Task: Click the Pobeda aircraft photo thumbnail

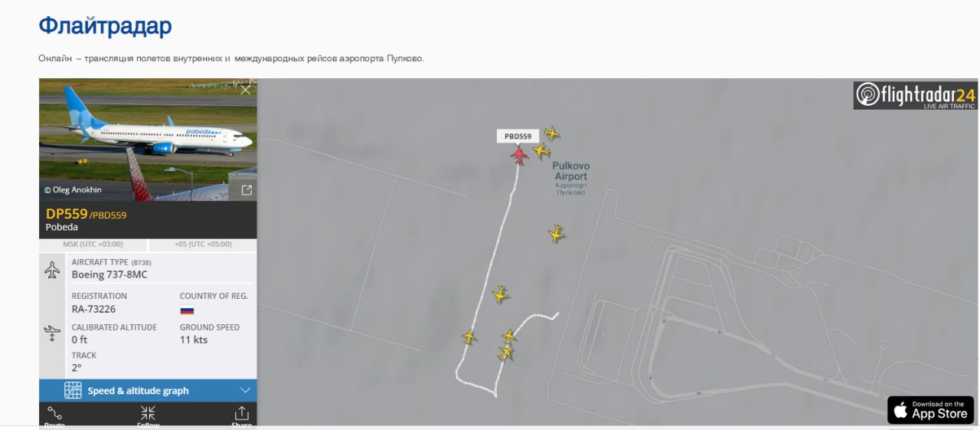Action: click(x=148, y=140)
